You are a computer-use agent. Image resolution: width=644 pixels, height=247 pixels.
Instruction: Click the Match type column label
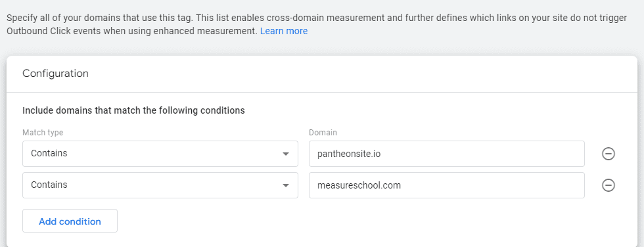click(43, 133)
